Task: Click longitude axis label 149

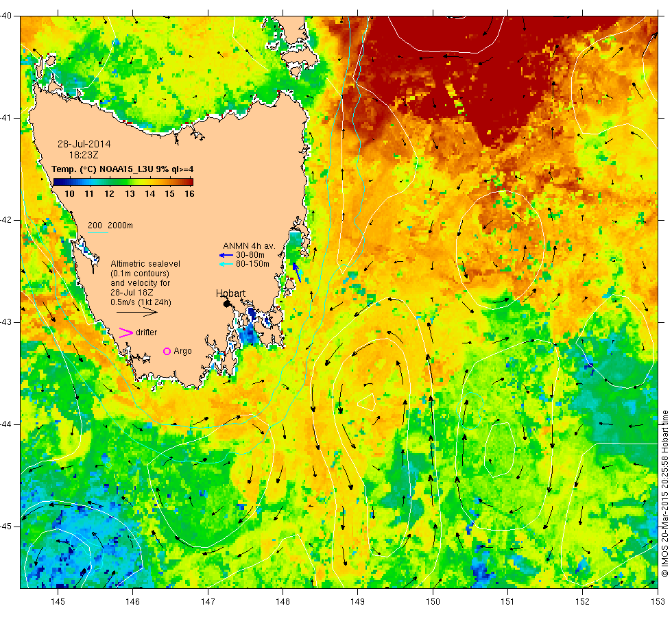Action: (x=358, y=602)
